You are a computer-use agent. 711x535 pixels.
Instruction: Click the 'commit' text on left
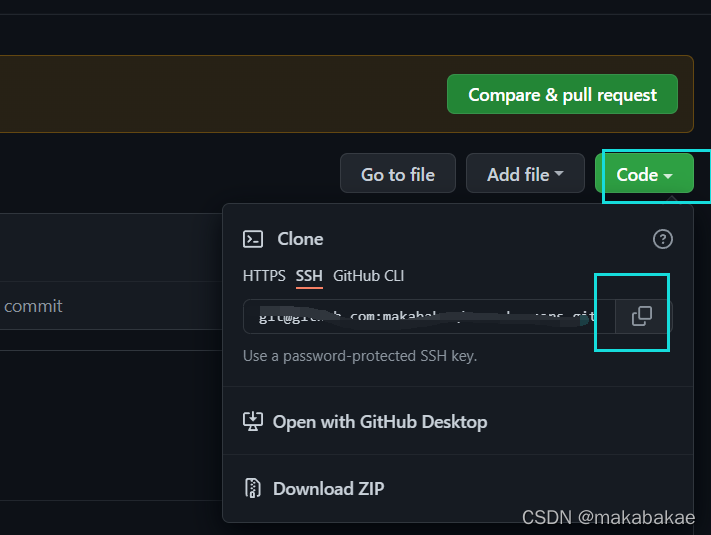[x=33, y=306]
